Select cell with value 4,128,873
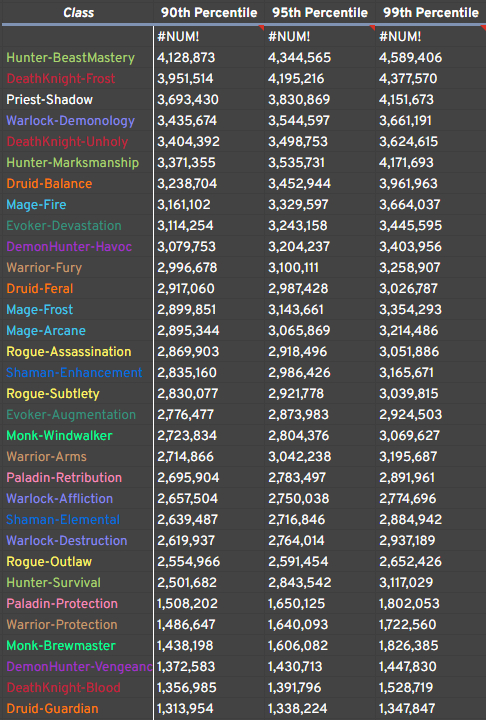Screen dimensions: 486x720 pyautogui.click(x=209, y=57)
